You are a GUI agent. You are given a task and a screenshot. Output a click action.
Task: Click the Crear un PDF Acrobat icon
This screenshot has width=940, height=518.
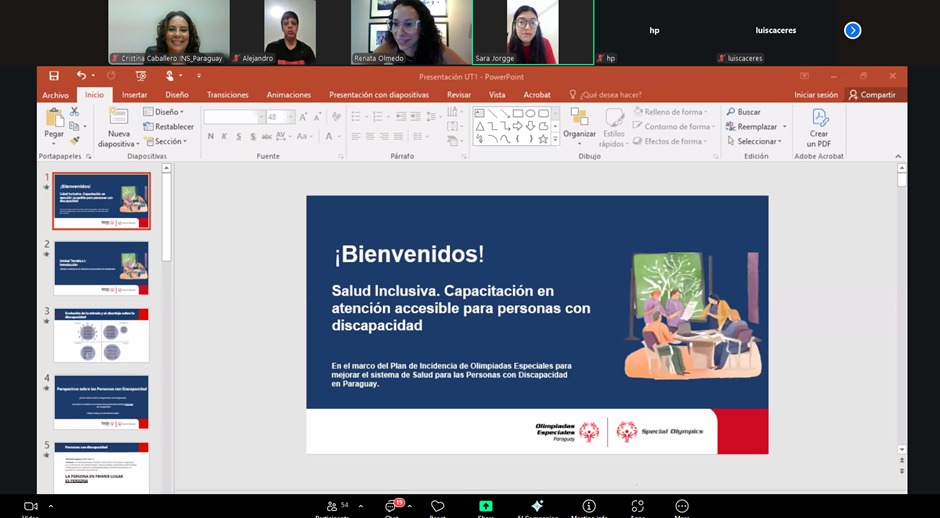point(819,118)
